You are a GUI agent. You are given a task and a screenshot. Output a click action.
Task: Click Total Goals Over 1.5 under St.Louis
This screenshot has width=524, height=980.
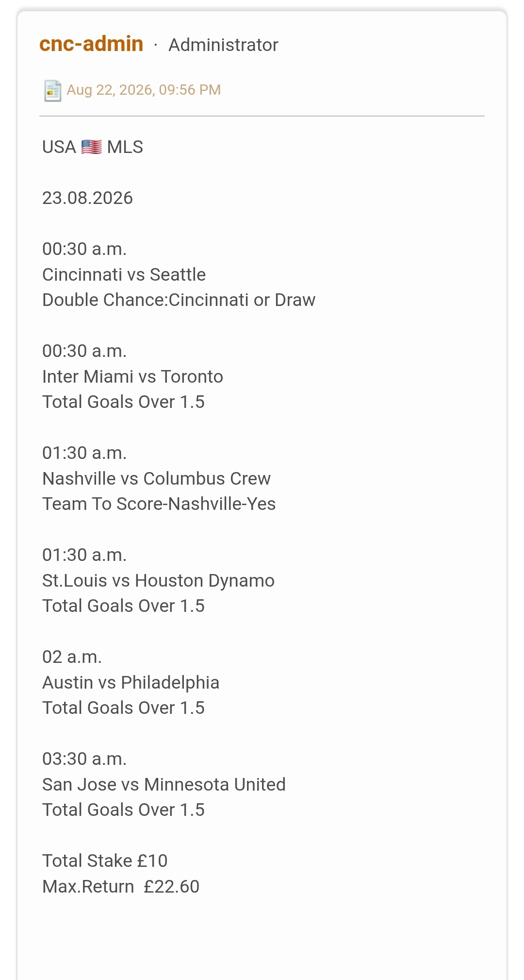click(123, 606)
